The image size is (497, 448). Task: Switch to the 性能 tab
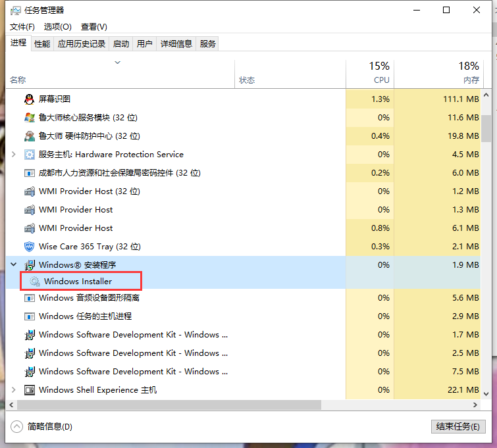42,43
